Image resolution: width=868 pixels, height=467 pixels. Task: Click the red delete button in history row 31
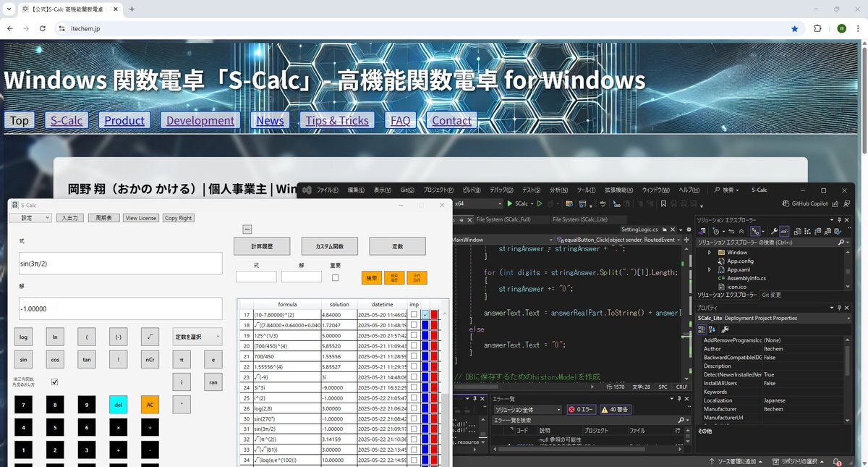(435, 429)
